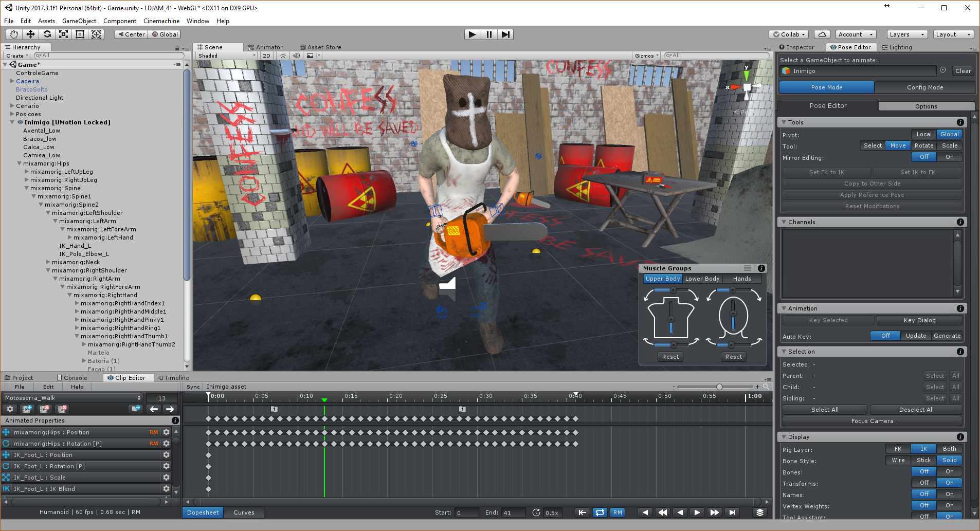
Task: Select the Hand tool in toolbar
Action: click(x=14, y=34)
